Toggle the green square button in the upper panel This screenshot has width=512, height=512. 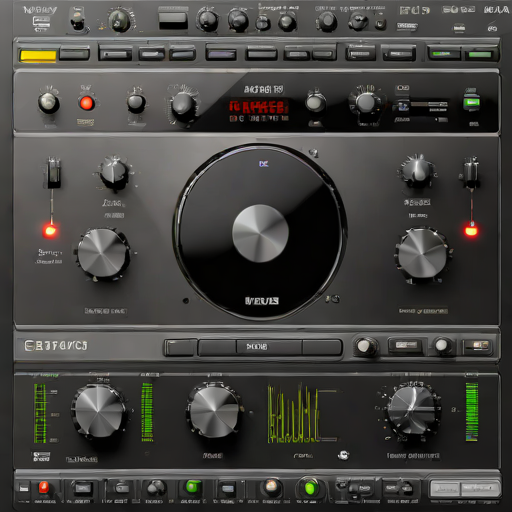(471, 102)
